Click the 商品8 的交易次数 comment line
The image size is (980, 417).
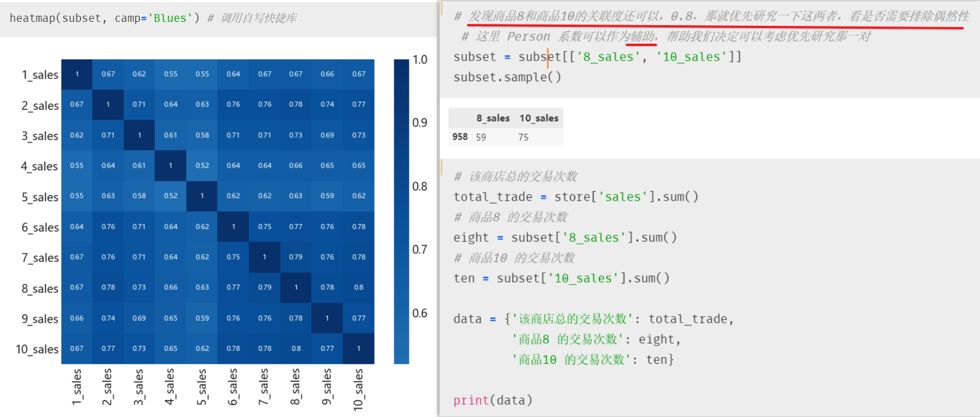[511, 217]
